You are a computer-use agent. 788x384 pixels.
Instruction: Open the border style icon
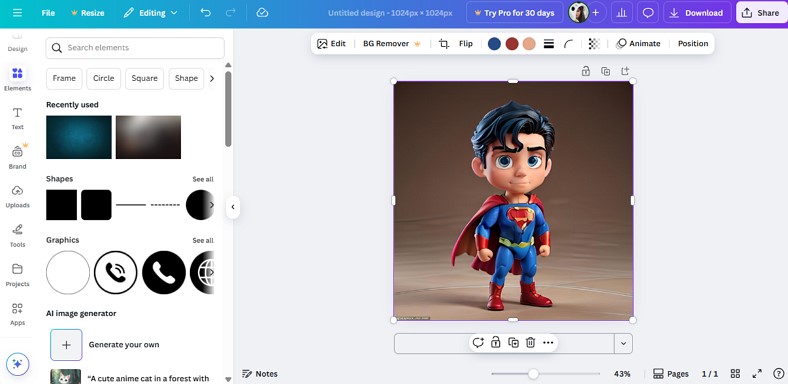(549, 44)
